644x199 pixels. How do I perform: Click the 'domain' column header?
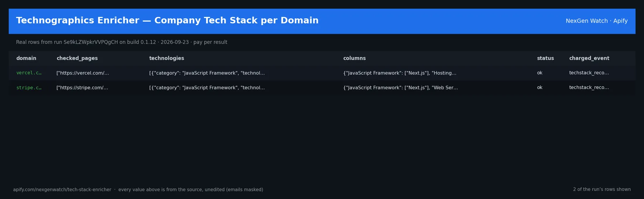pos(26,58)
